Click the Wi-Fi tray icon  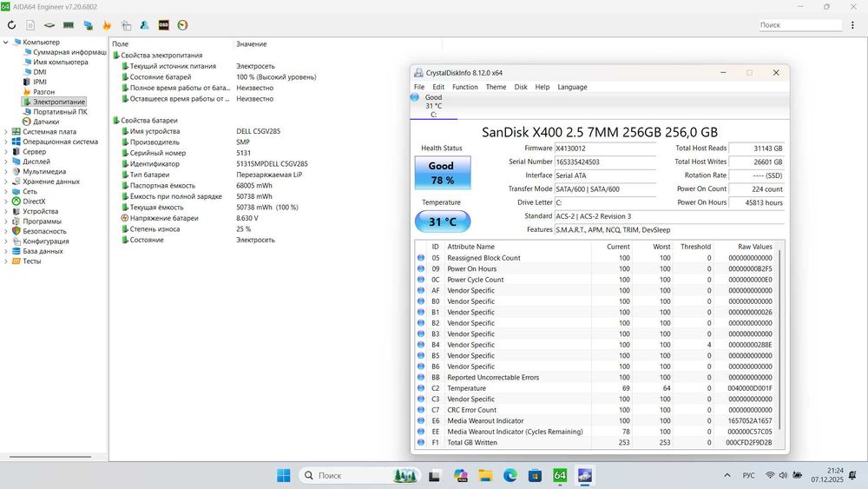pyautogui.click(x=770, y=475)
